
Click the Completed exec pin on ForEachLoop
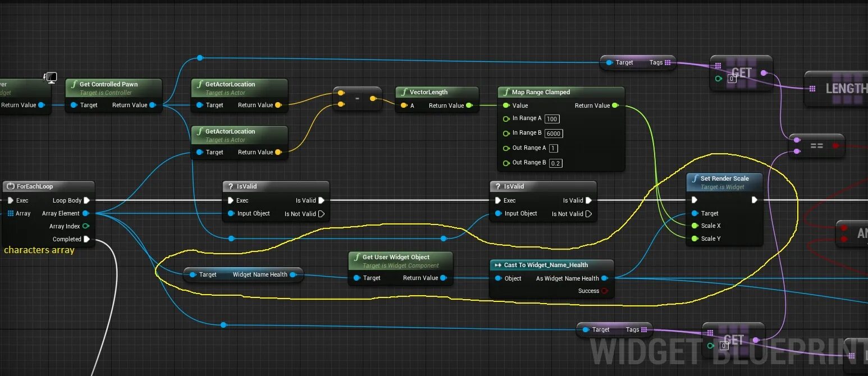pos(86,239)
